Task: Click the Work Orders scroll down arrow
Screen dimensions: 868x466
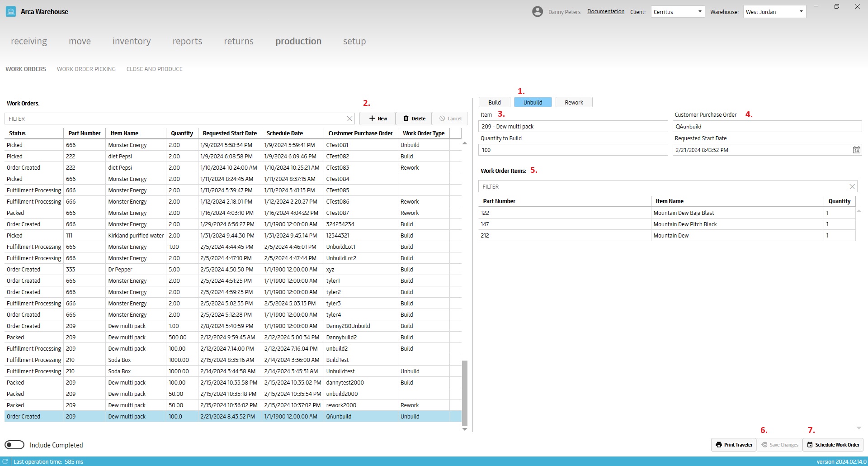Action: click(x=464, y=429)
